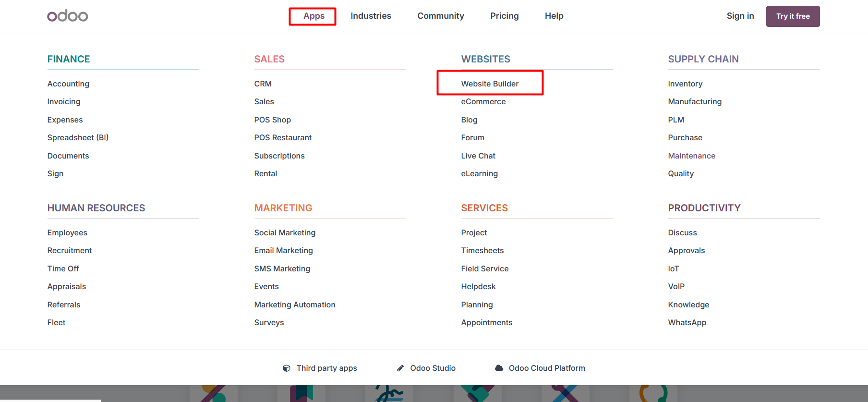Select Subscriptions app link
868x402 pixels.
(279, 156)
